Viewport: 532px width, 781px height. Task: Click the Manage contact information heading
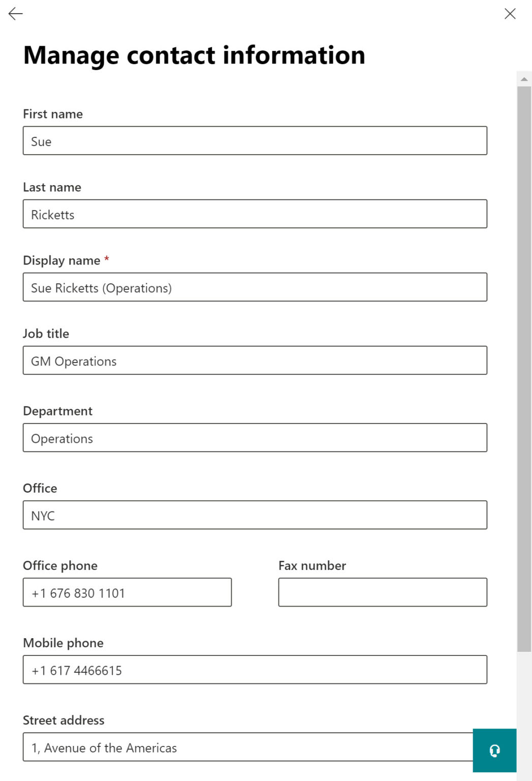pyautogui.click(x=194, y=55)
